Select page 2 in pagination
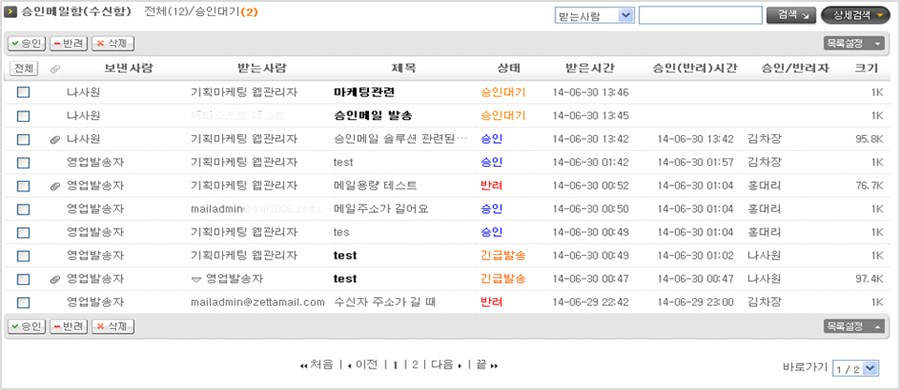The height and width of the screenshot is (390, 900). [x=415, y=365]
